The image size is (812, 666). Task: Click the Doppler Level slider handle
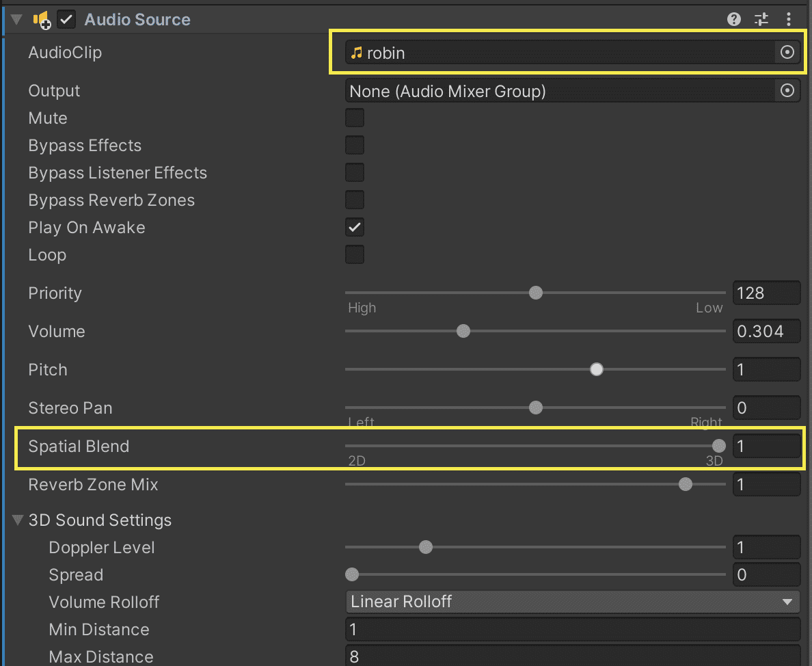pos(426,548)
